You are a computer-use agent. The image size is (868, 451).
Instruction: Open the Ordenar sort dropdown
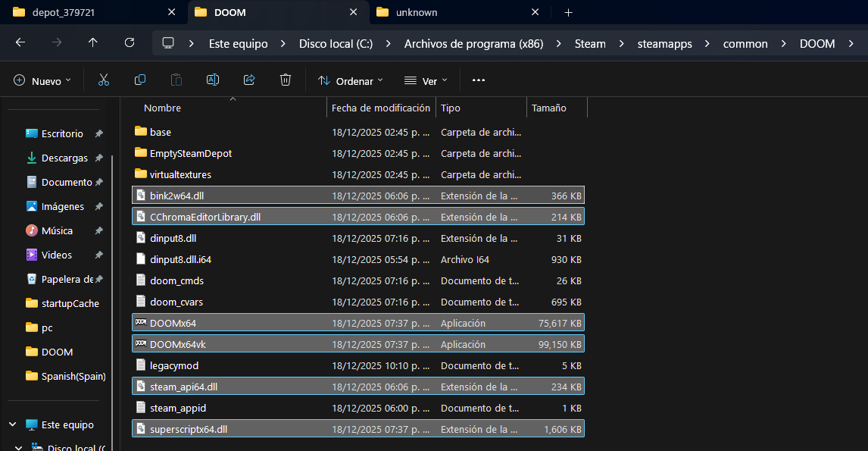click(x=351, y=81)
